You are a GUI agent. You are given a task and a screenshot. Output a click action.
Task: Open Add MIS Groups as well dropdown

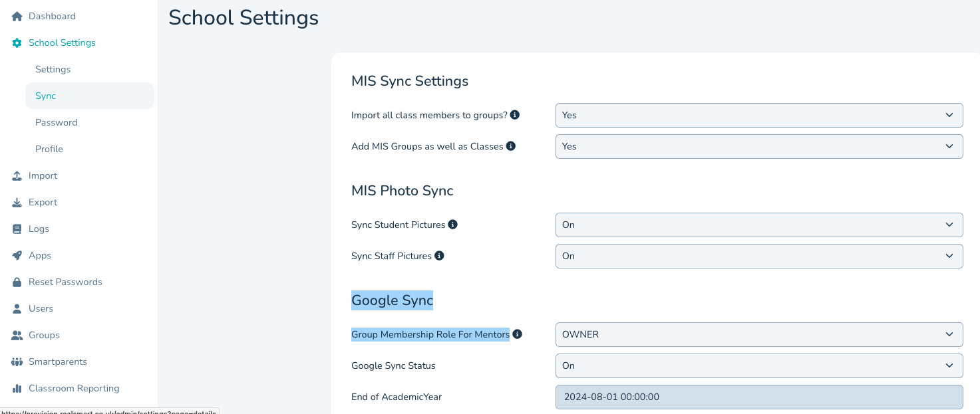[x=758, y=146]
